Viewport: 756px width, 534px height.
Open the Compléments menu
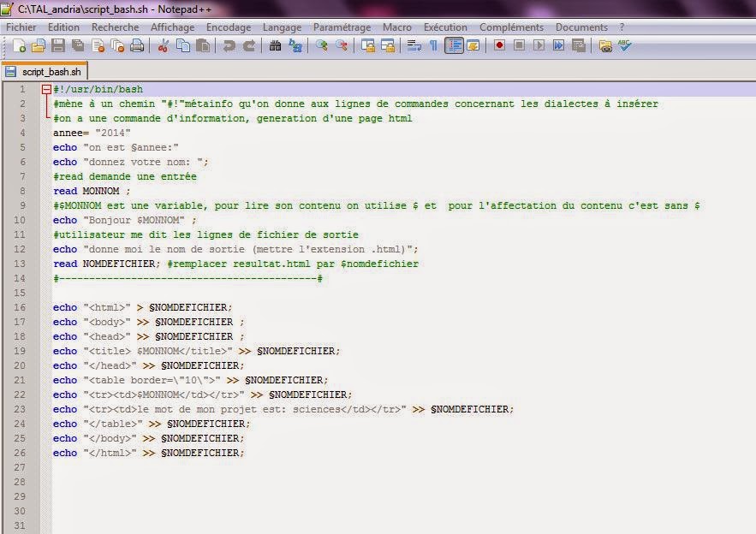coord(511,27)
